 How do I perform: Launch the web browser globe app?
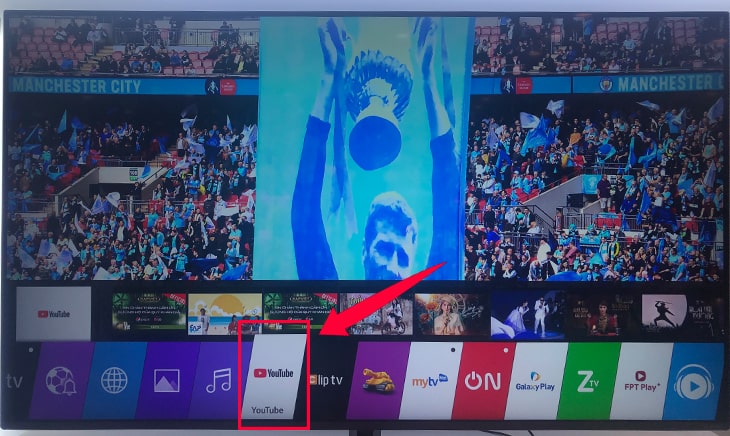pyautogui.click(x=115, y=381)
